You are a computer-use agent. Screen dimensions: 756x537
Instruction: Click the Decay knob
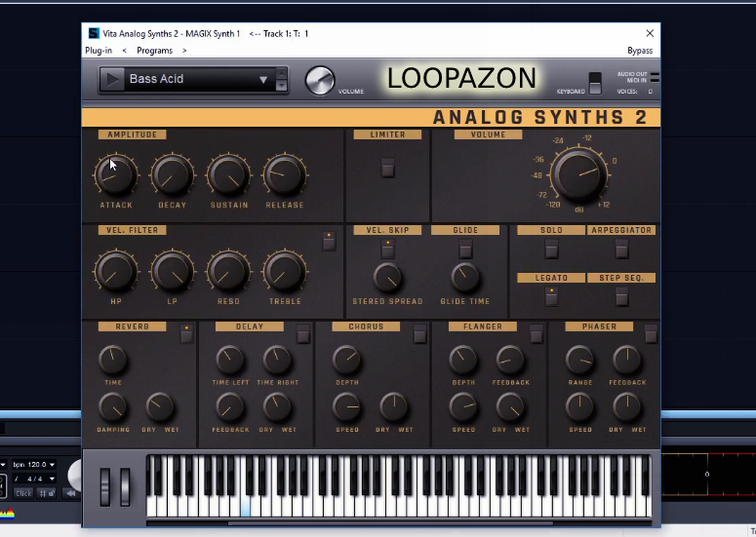pos(172,174)
